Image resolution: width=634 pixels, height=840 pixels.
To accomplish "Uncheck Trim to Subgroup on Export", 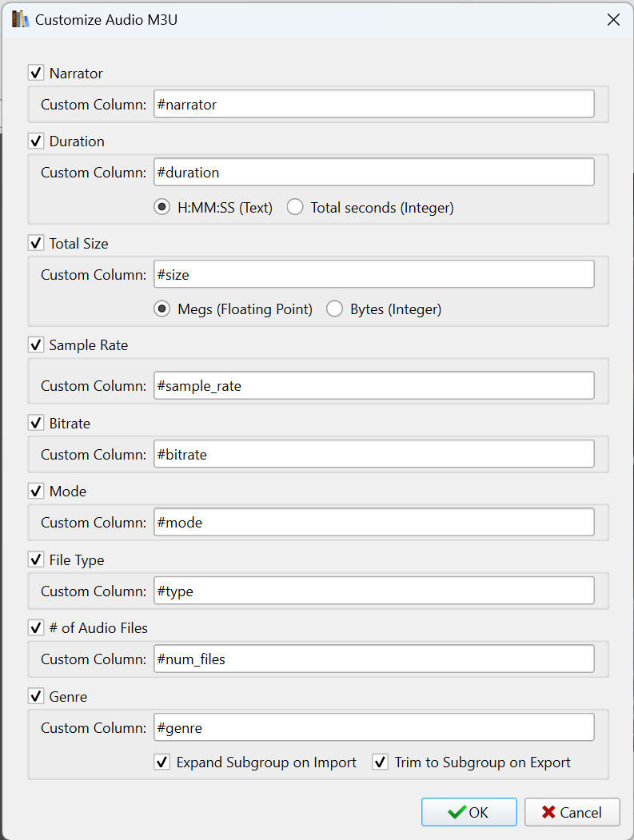I will click(x=380, y=762).
